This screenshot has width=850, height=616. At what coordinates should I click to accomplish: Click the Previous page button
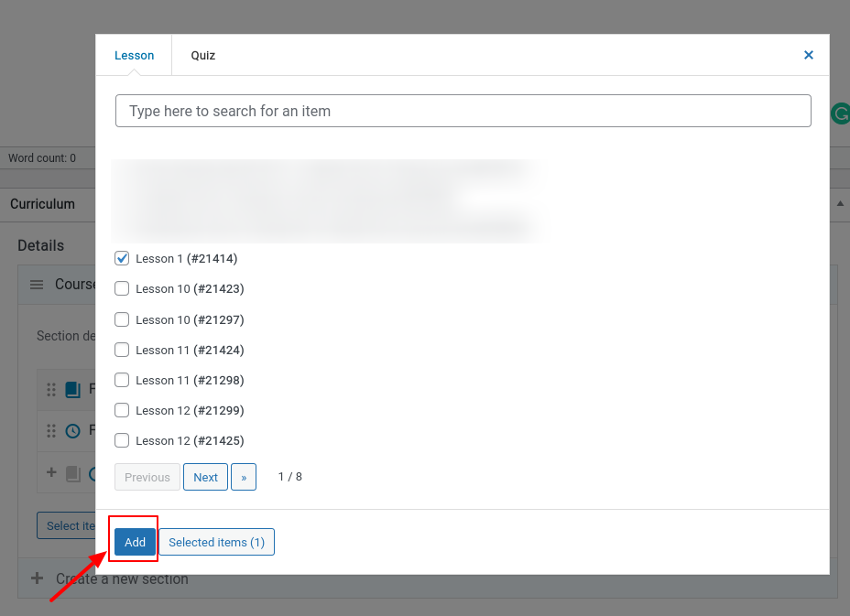(x=147, y=477)
